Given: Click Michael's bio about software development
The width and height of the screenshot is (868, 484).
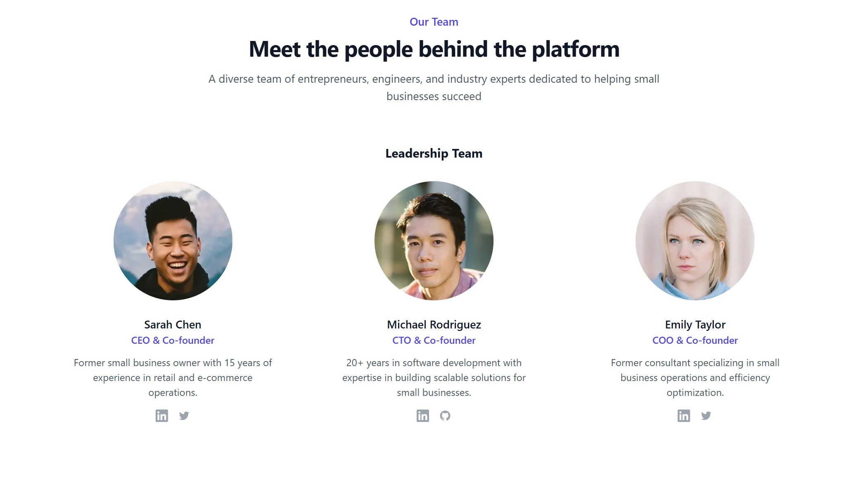Looking at the screenshot, I should coord(434,378).
